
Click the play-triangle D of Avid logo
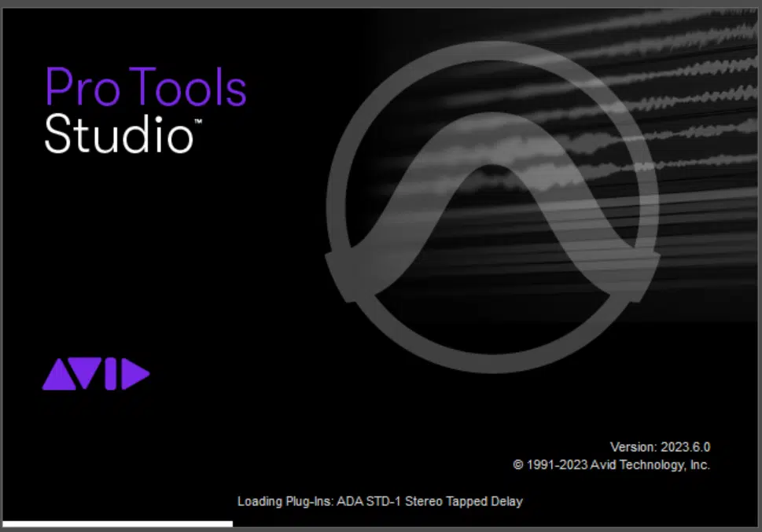point(135,375)
